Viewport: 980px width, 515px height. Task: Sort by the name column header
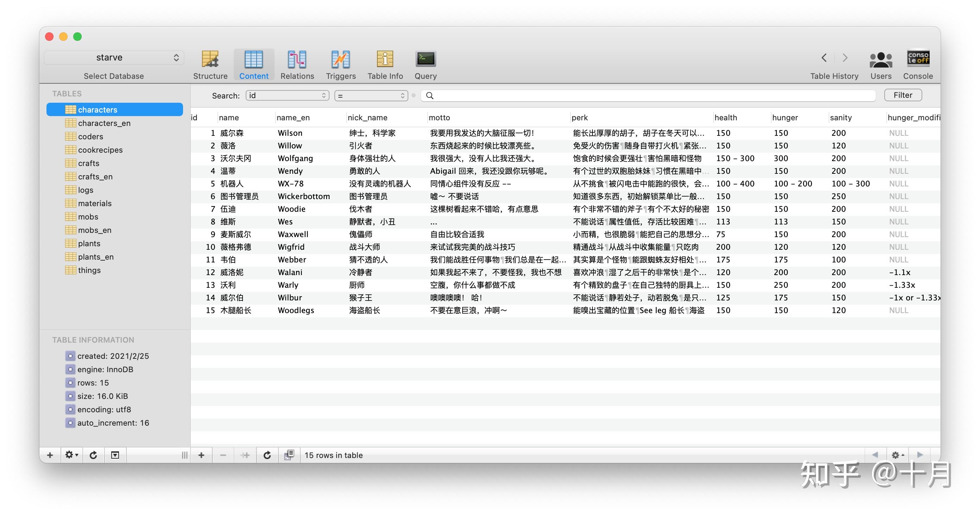click(246, 117)
